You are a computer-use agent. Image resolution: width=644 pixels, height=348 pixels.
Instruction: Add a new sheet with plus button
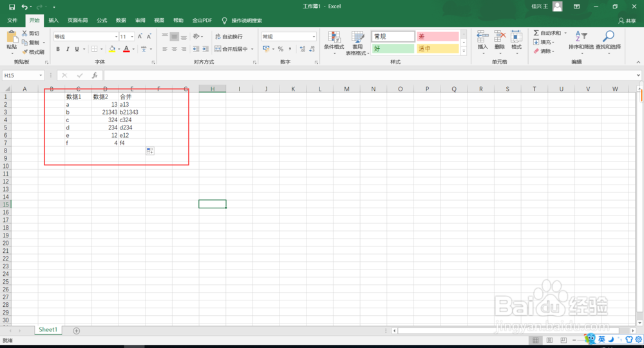77,331
